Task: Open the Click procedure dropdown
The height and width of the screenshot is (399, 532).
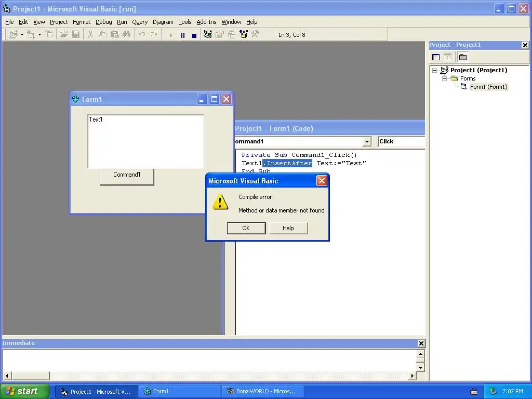Action: [x=402, y=141]
